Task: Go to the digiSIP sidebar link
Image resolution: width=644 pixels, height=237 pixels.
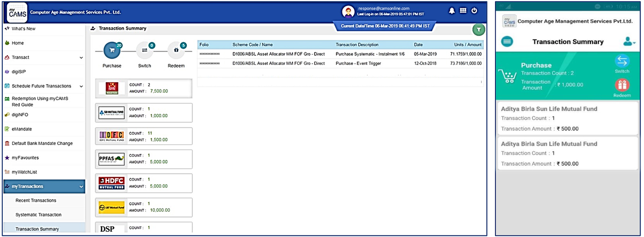Action: coord(19,72)
